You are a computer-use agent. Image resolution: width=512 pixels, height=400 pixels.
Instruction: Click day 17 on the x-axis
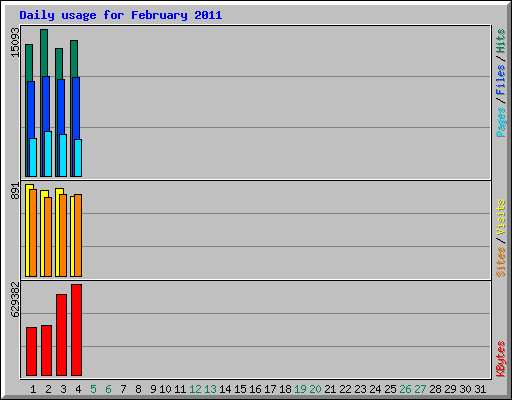[270, 389]
